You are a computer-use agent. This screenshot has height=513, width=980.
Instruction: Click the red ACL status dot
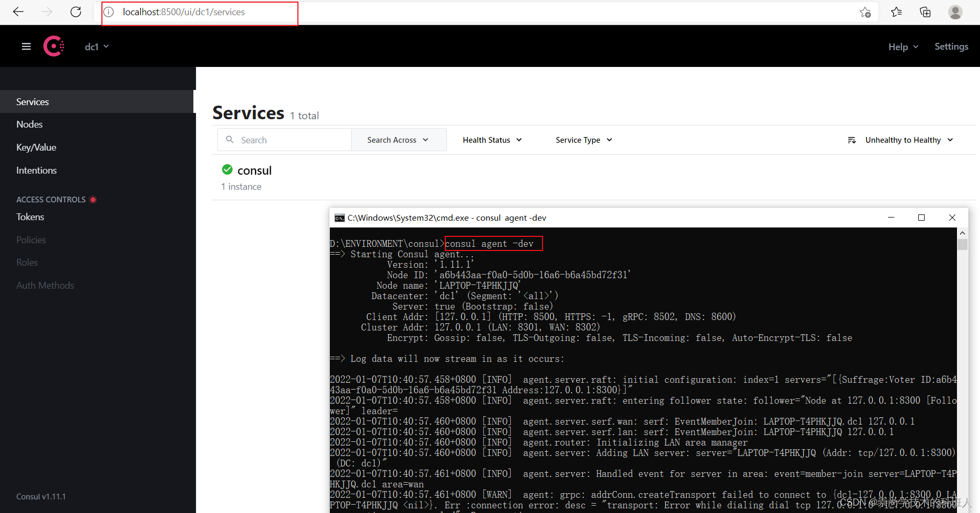point(93,199)
